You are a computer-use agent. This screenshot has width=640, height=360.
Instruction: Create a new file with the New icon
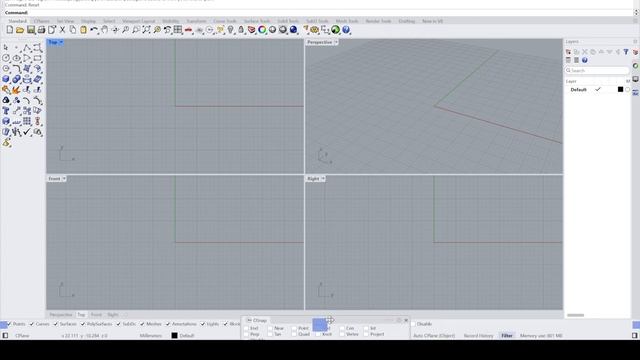tap(10, 30)
